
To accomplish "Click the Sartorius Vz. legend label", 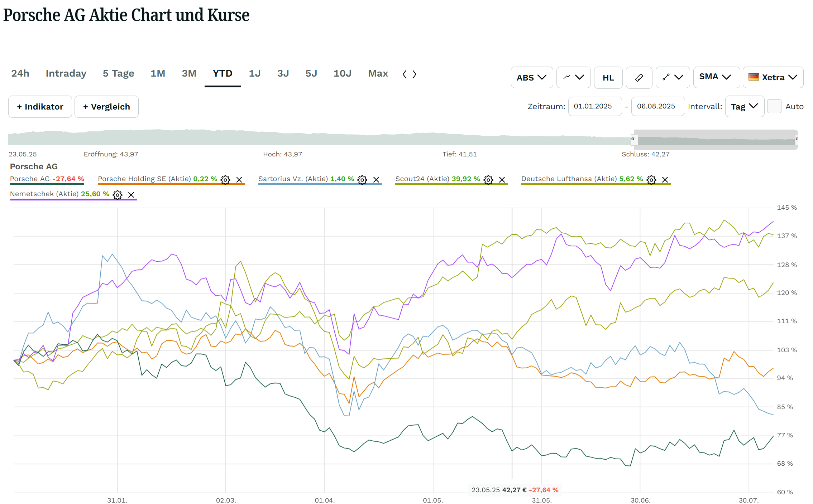I will tap(293, 179).
